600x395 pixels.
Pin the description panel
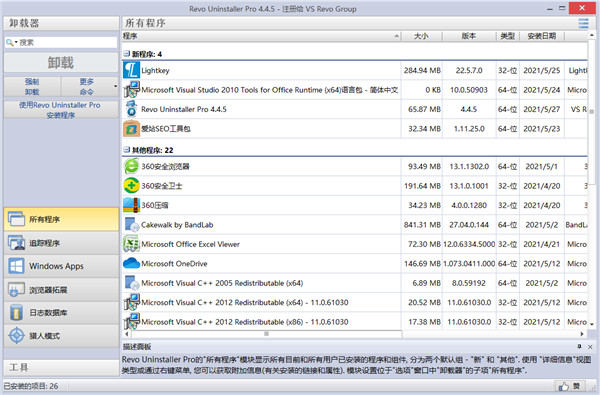[579, 346]
